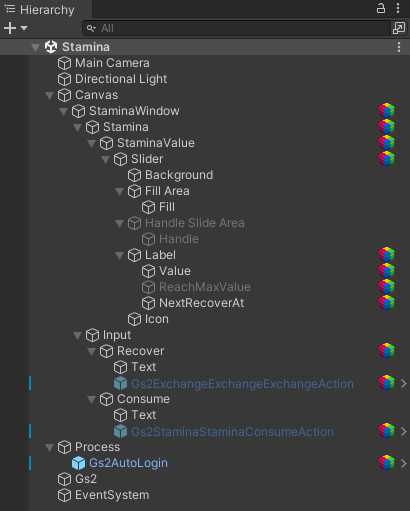Click the blue prefab cube of Gs2AutoLogin
The width and height of the screenshot is (410, 511).
(x=79, y=463)
